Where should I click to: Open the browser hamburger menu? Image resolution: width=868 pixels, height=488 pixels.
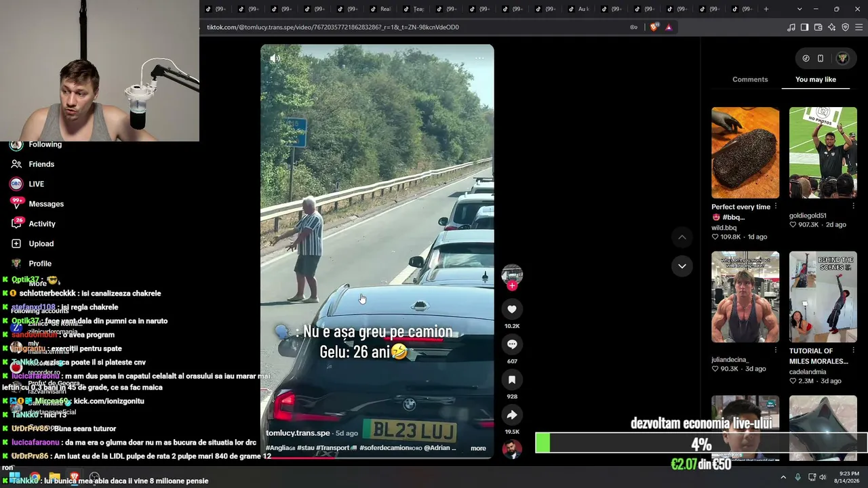click(860, 27)
